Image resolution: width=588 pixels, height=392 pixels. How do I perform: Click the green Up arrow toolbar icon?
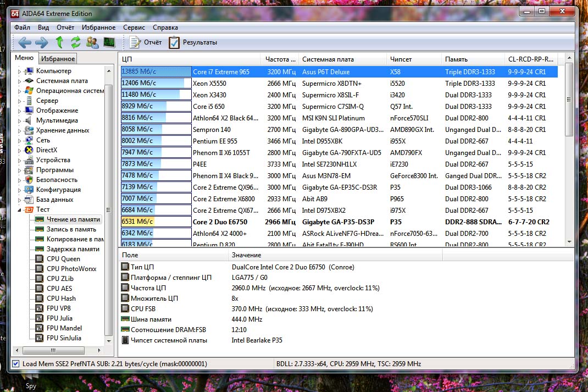[59, 42]
